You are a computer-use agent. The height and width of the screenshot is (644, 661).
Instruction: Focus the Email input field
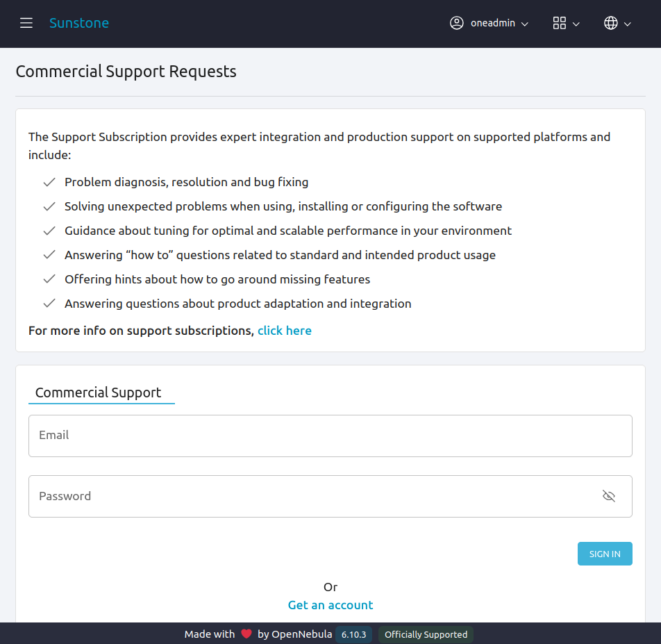pos(330,436)
